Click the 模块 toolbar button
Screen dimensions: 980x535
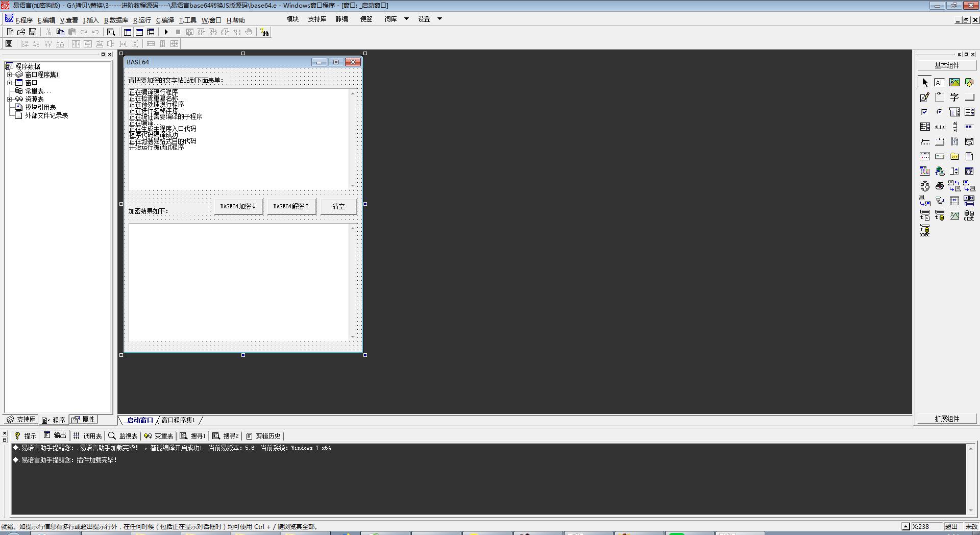293,19
